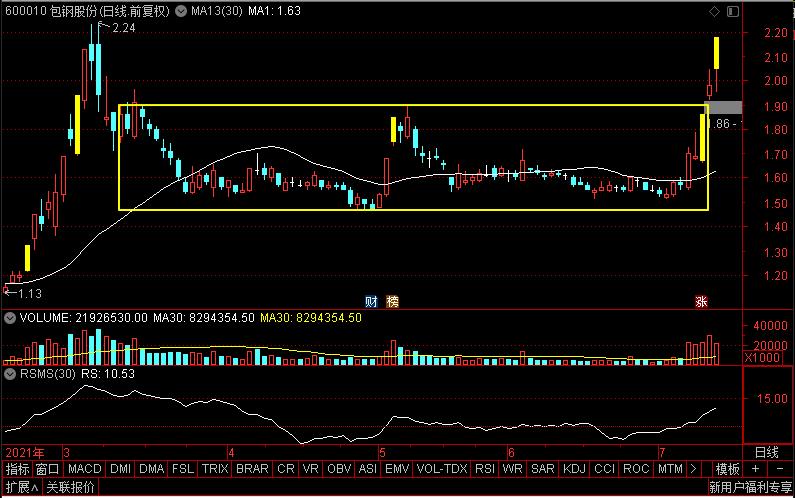Switch to the VR indicator
The width and height of the screenshot is (795, 498).
(310, 469)
